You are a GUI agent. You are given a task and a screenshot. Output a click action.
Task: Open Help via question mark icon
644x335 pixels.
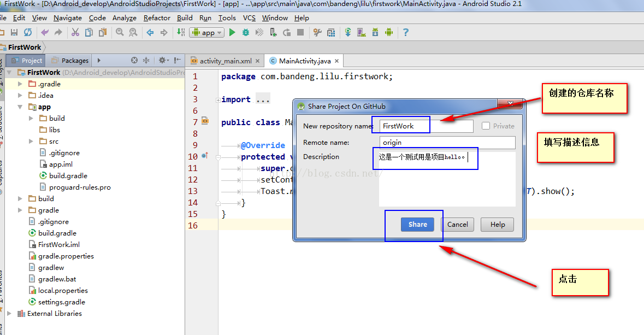click(x=405, y=33)
